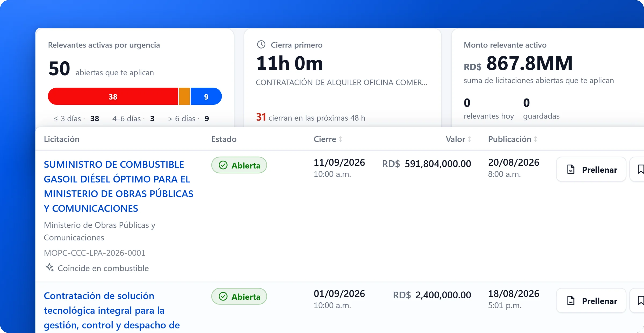Click publication date 18/08/2026
Image resolution: width=644 pixels, height=333 pixels.
514,294
